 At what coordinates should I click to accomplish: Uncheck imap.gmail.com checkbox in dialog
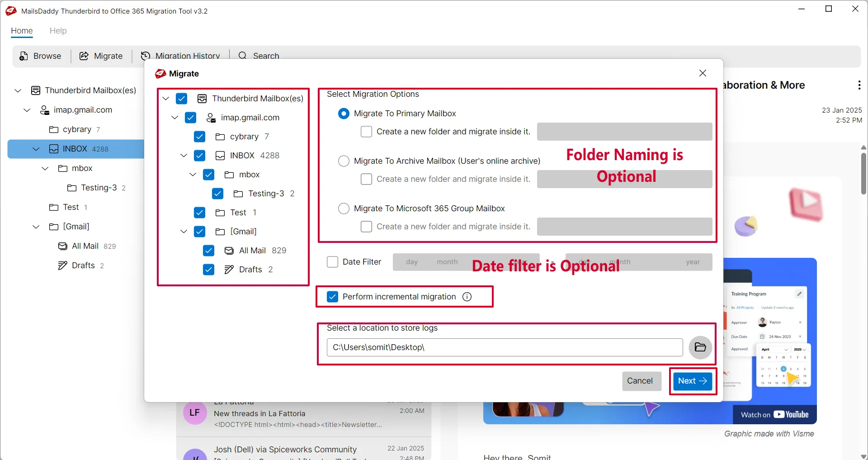191,118
